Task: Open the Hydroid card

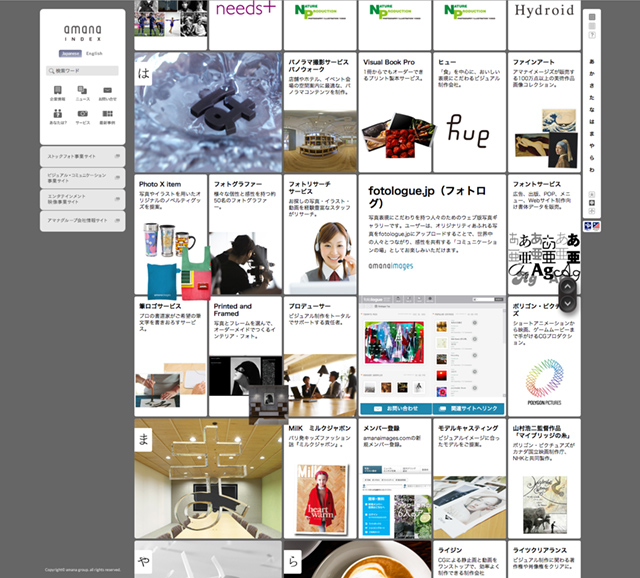Action: [x=544, y=25]
